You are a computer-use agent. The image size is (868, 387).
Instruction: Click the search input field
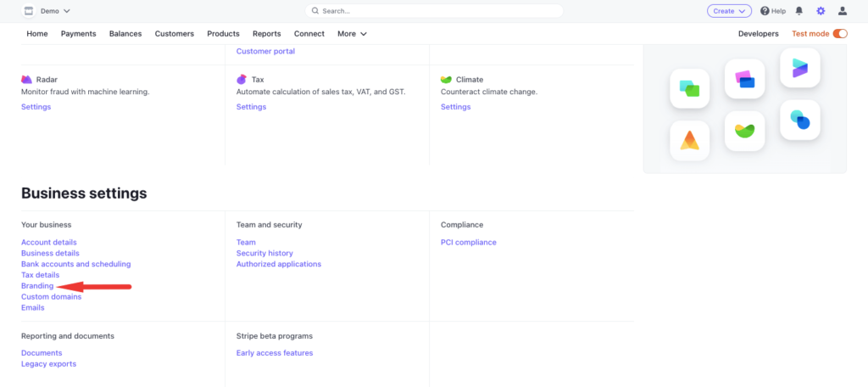pyautogui.click(x=434, y=11)
